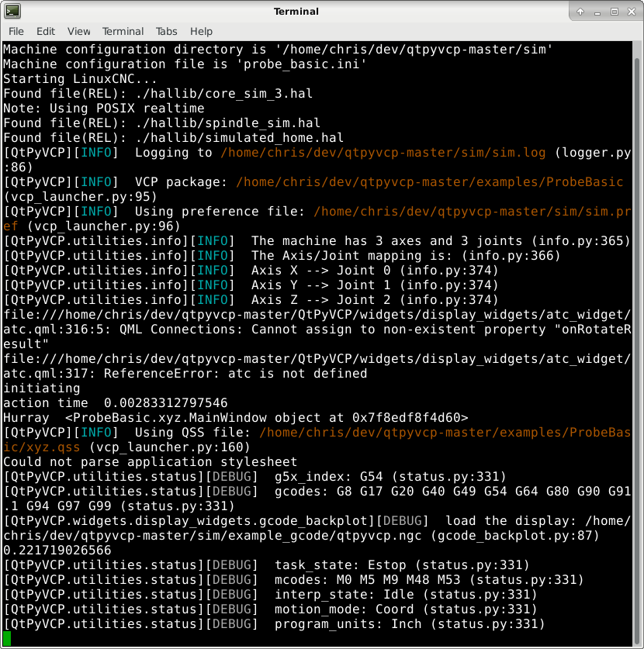
Task: Open the Edit menu
Action: click(46, 32)
